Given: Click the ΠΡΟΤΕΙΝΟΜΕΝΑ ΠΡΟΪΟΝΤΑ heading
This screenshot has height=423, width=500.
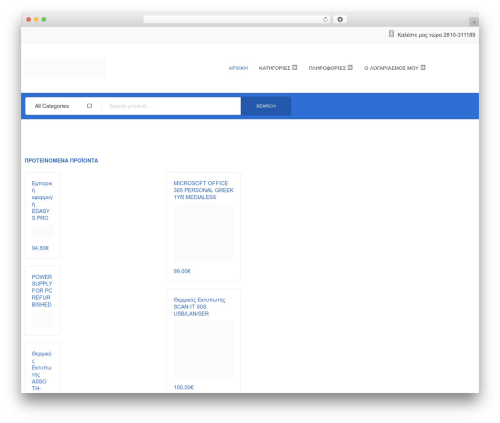Looking at the screenshot, I should pyautogui.click(x=61, y=161).
